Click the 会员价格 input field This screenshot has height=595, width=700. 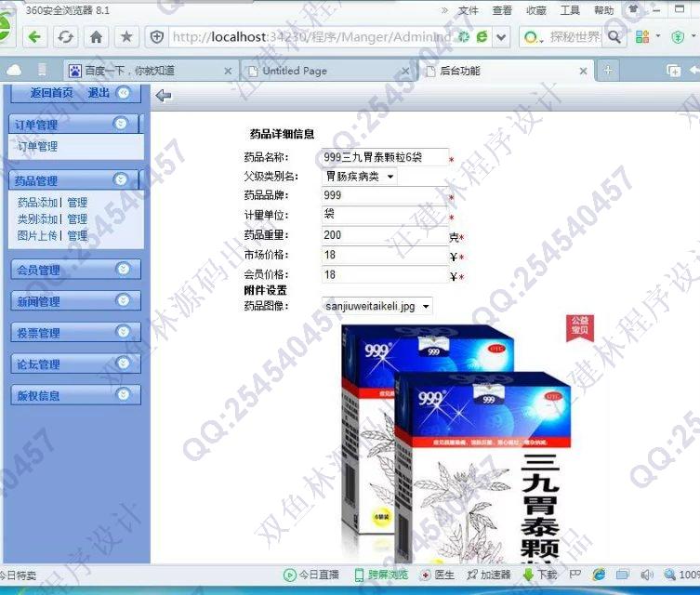coord(385,274)
